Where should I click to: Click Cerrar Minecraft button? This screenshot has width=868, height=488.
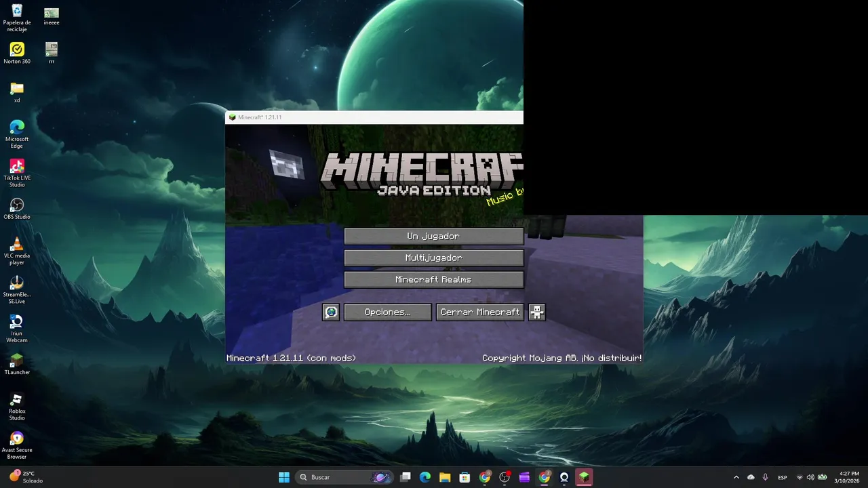(480, 312)
